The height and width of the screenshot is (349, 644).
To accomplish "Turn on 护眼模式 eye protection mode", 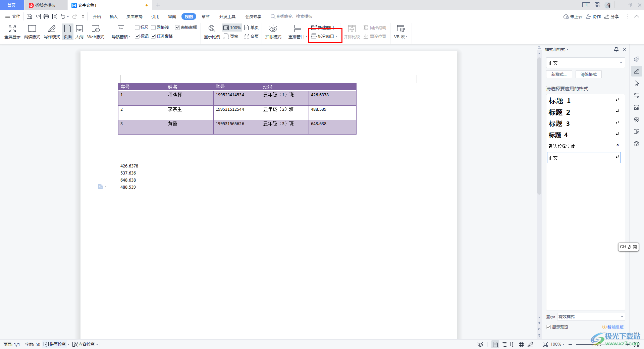I will point(273,32).
